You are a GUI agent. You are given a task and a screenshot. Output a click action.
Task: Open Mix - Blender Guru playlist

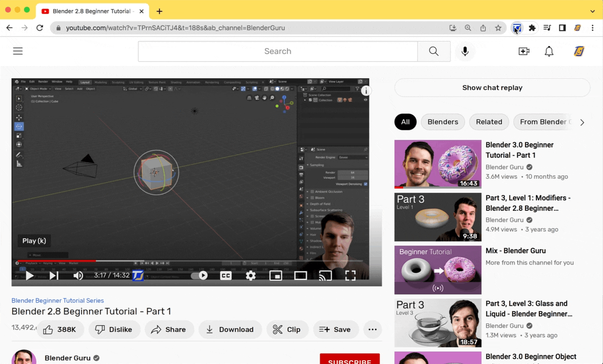coord(515,251)
